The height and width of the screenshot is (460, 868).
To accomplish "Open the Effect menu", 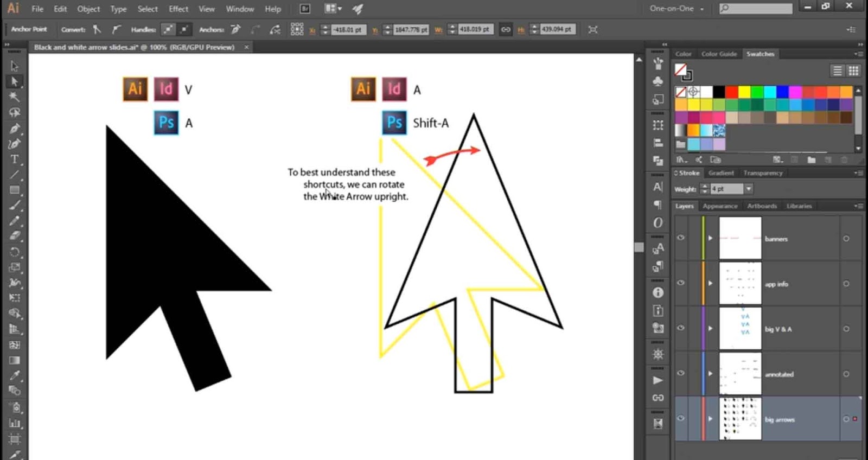I will pos(178,9).
